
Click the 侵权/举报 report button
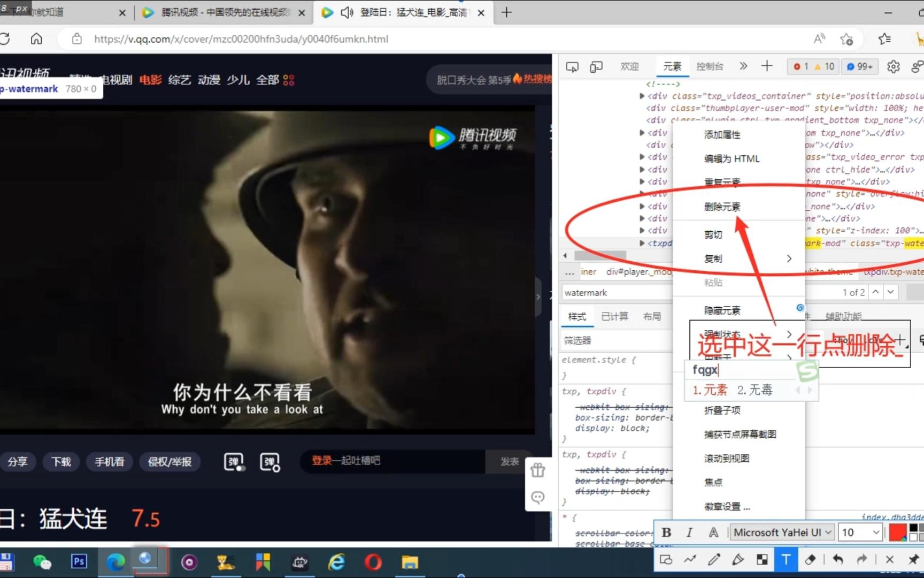tap(170, 461)
